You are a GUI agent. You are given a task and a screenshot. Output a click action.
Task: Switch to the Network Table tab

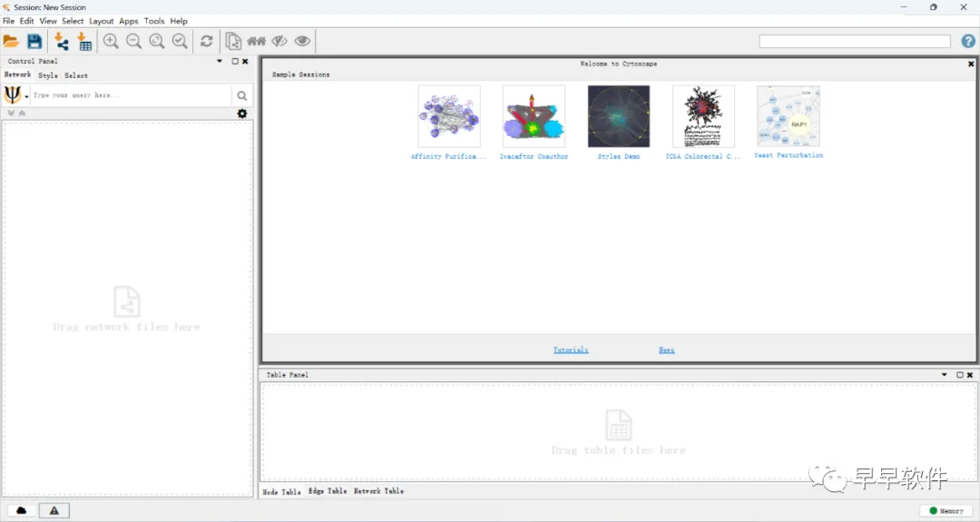point(378,491)
